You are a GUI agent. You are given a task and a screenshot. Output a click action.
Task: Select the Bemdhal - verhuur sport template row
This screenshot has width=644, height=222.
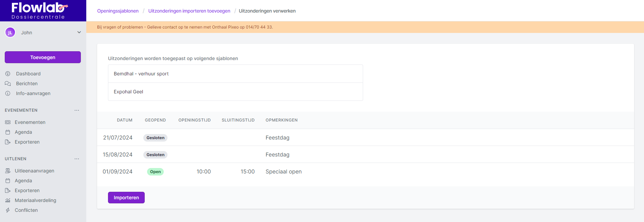(x=235, y=74)
